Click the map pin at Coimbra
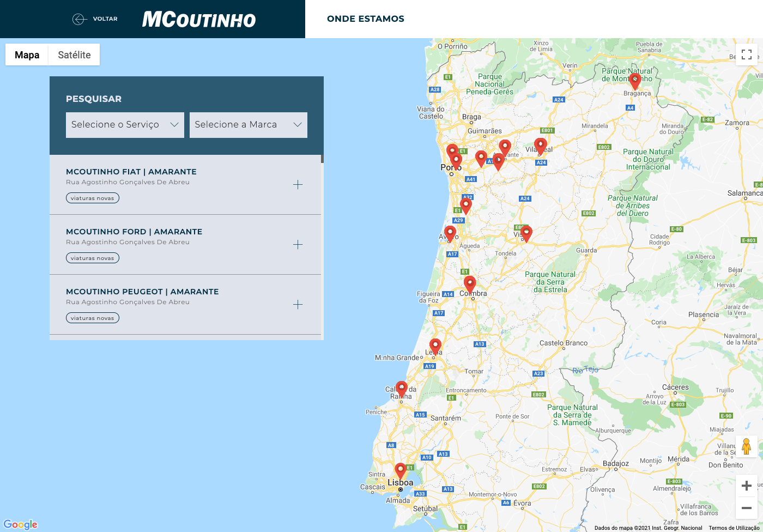Screen dimensions: 763x532 (470, 283)
